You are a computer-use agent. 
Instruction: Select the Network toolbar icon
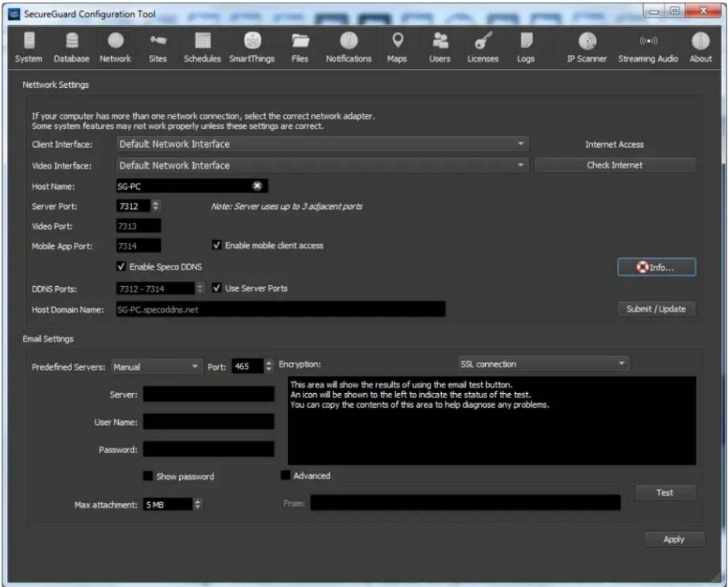tap(115, 47)
